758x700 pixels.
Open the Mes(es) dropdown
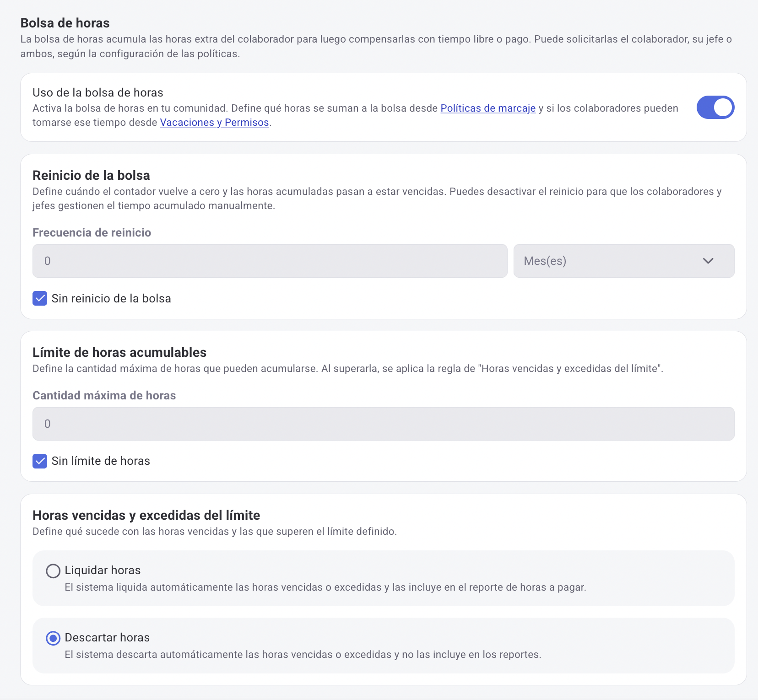(x=624, y=261)
